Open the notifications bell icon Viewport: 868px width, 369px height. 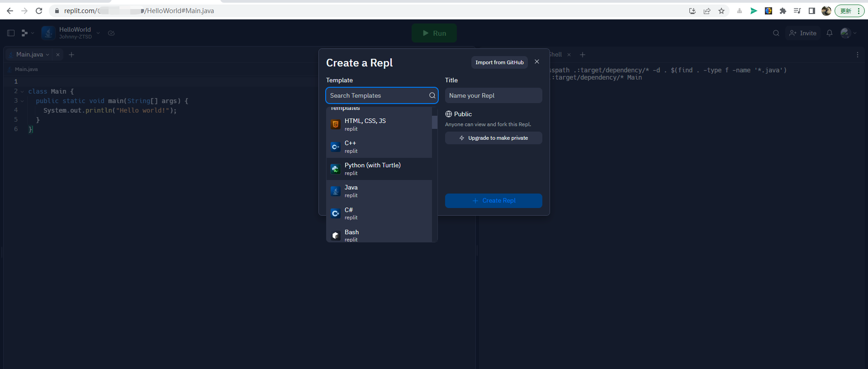(830, 33)
